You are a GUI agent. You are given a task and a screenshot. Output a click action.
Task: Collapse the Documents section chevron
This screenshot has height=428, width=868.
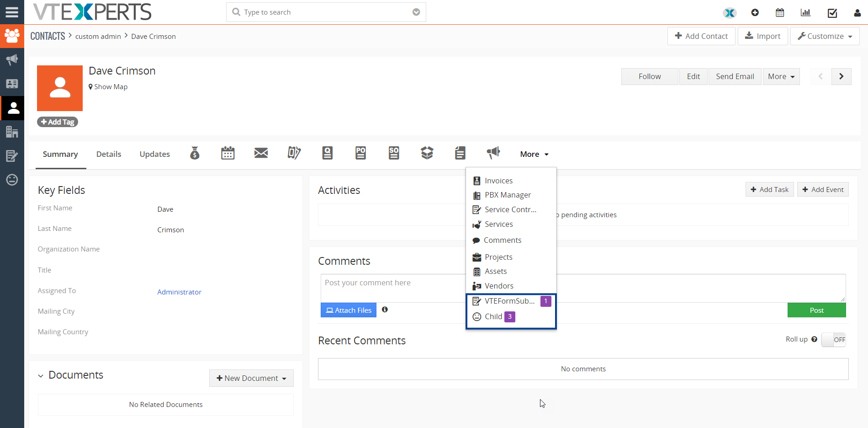tap(41, 376)
